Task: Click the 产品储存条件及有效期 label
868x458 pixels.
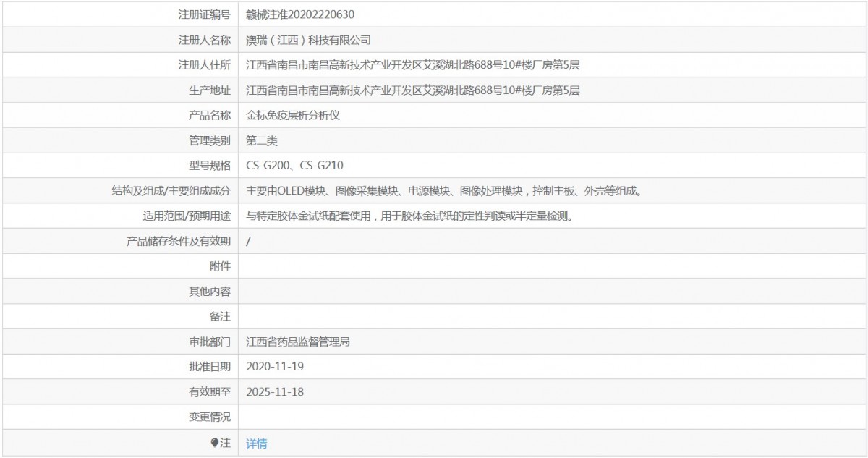Action: point(179,241)
